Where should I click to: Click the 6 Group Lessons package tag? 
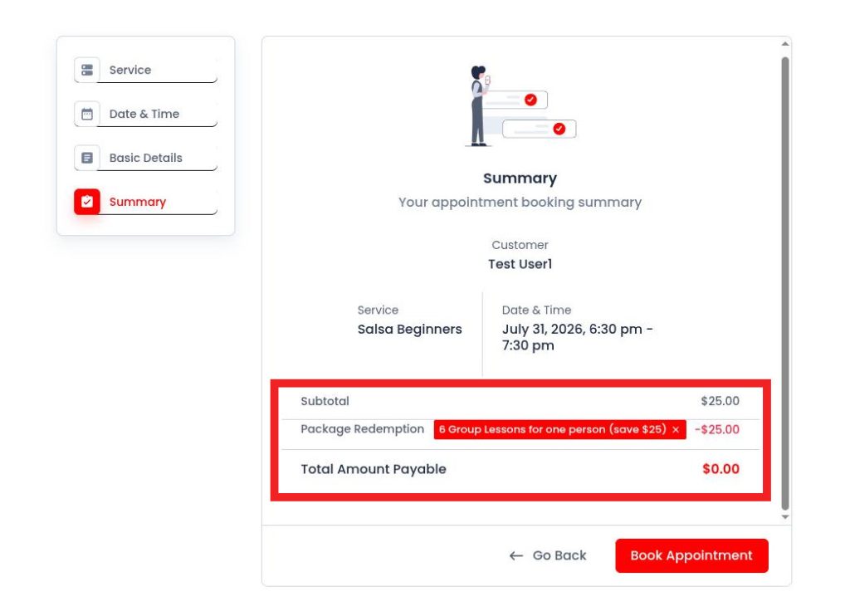pos(559,429)
